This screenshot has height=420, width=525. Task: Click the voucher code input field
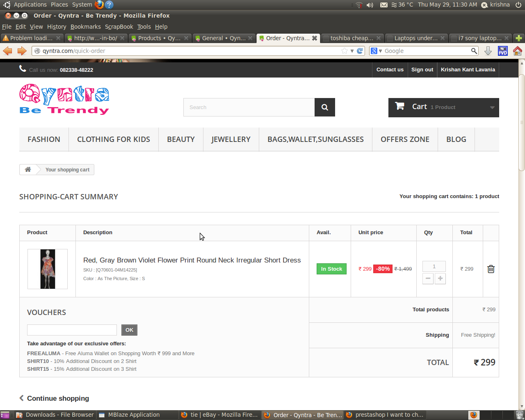[72, 330]
